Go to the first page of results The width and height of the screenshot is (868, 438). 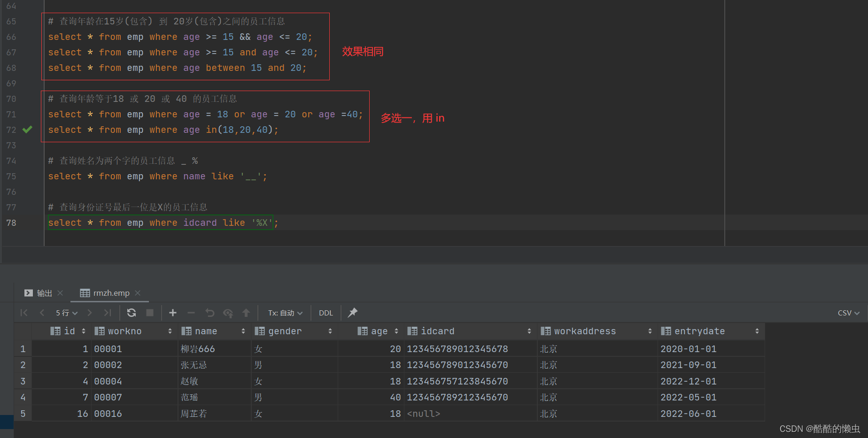point(24,313)
